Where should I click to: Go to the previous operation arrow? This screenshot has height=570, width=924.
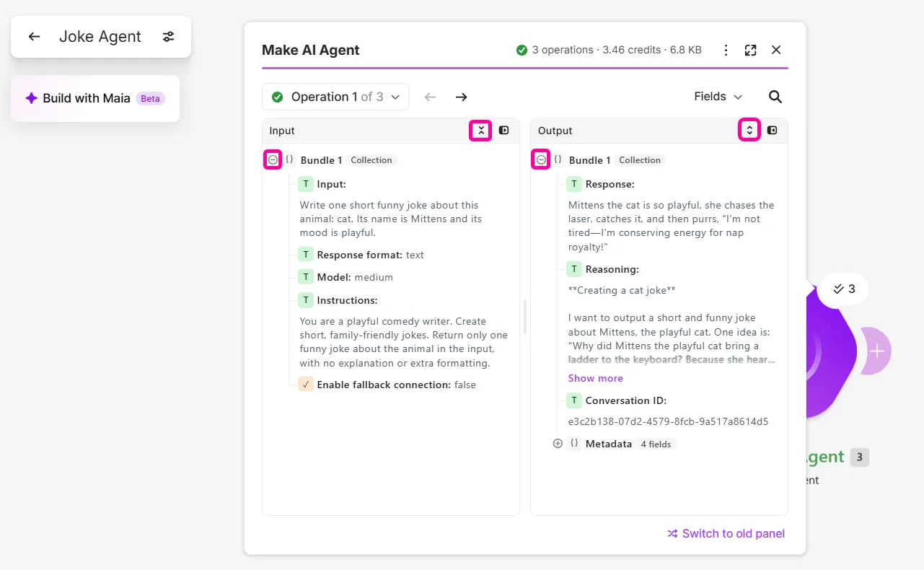[x=431, y=97]
